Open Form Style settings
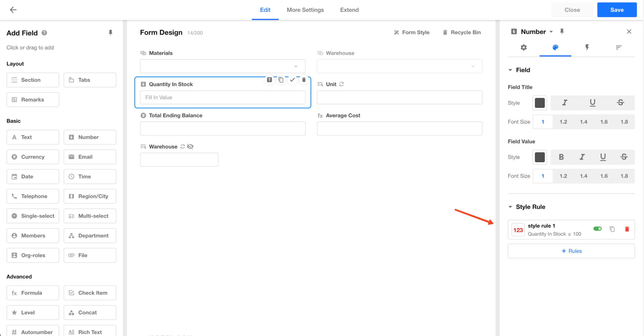 tap(412, 32)
